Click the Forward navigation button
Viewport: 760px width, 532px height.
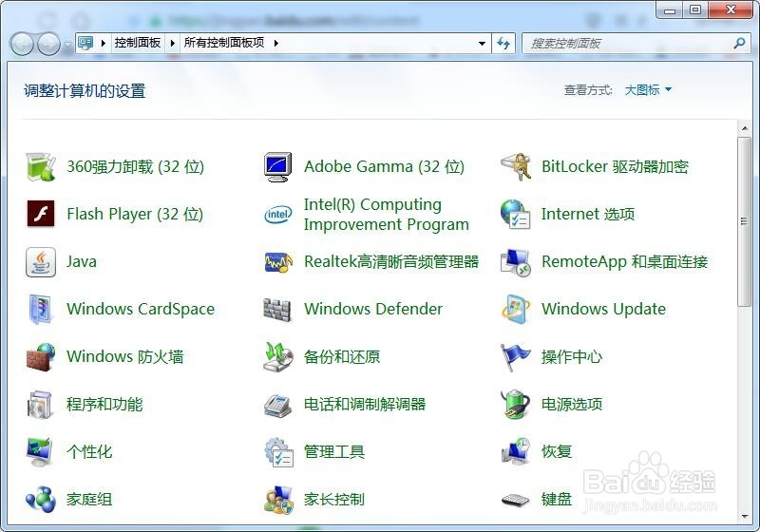pos(49,44)
